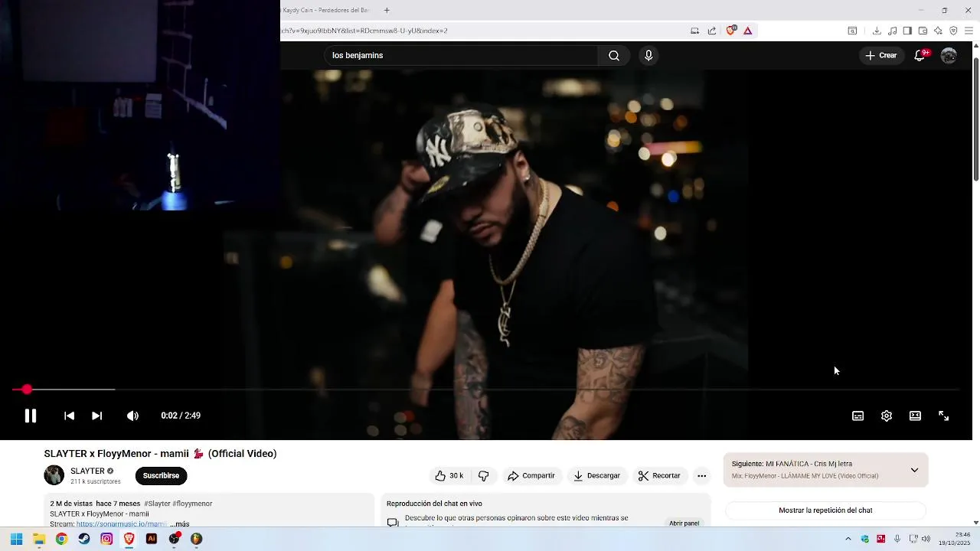Open the media playlist music note icon
The image size is (980, 551).
(x=892, y=31)
